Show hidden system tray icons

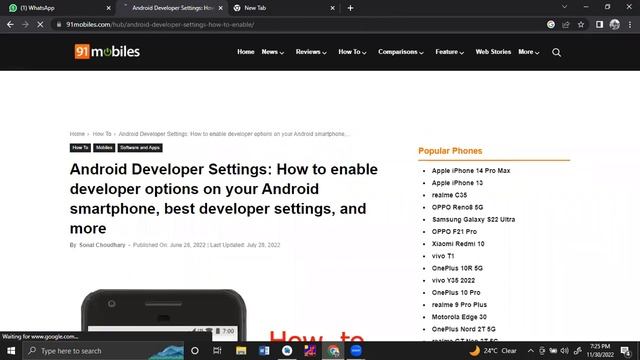coord(530,351)
